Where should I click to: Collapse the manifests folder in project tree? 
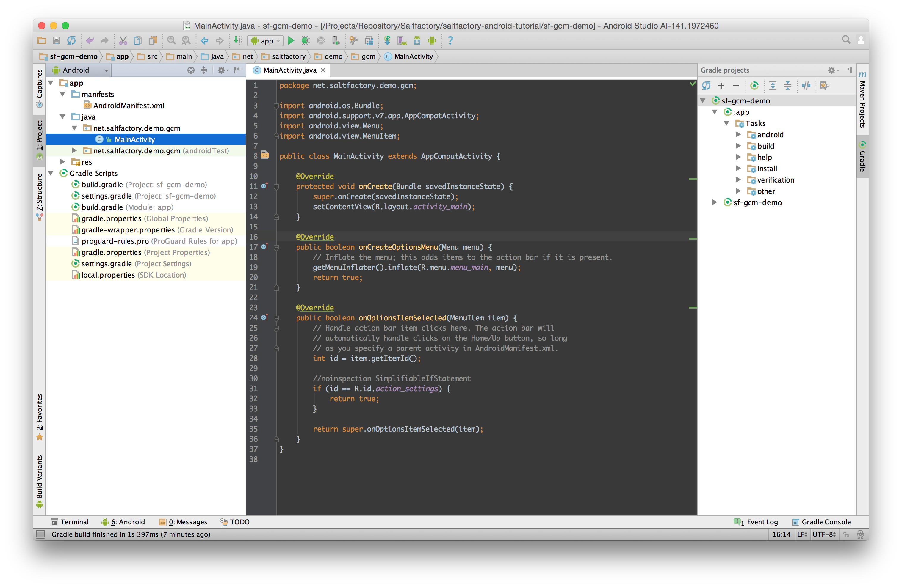pos(62,94)
